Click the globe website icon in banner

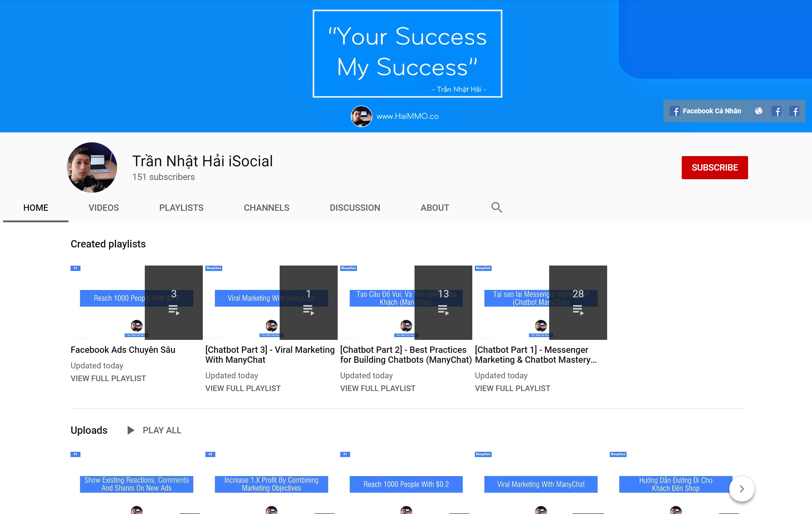click(759, 111)
